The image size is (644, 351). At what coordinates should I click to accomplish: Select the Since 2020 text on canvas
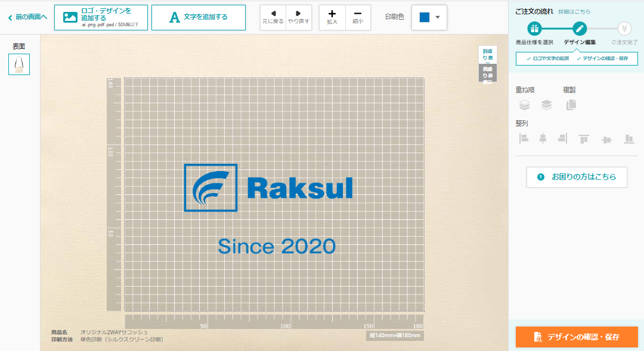pos(277,246)
